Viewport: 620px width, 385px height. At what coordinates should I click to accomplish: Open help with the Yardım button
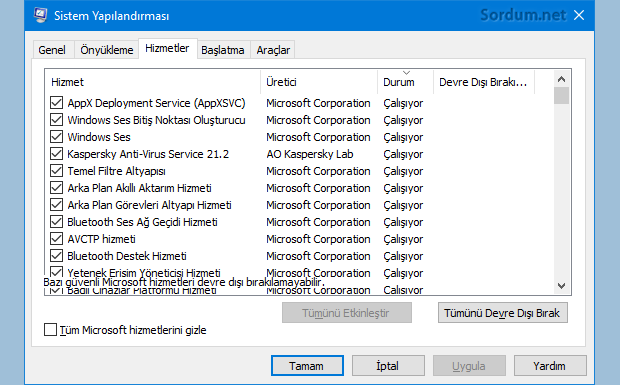coord(550,366)
